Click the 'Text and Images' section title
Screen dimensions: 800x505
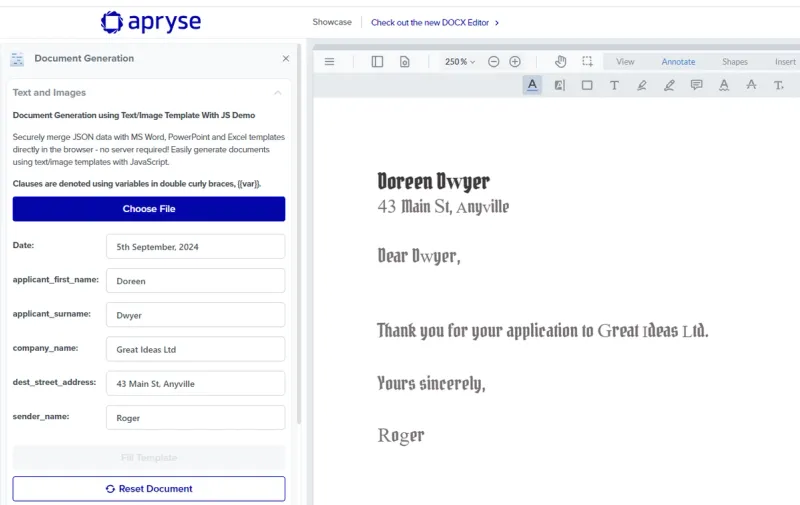tap(49, 93)
